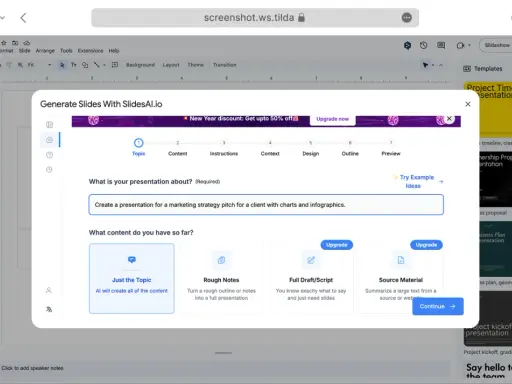
Task: Go to step 7 Preview
Action: pos(391,148)
